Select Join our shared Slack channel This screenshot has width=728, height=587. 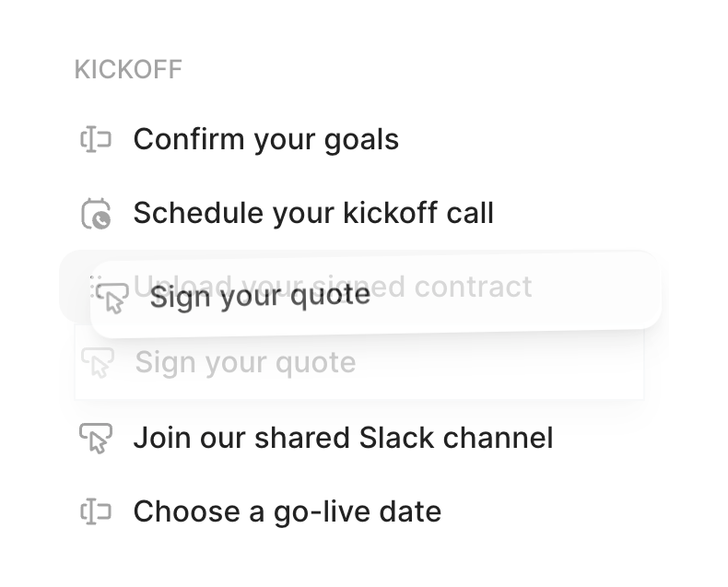click(x=343, y=438)
